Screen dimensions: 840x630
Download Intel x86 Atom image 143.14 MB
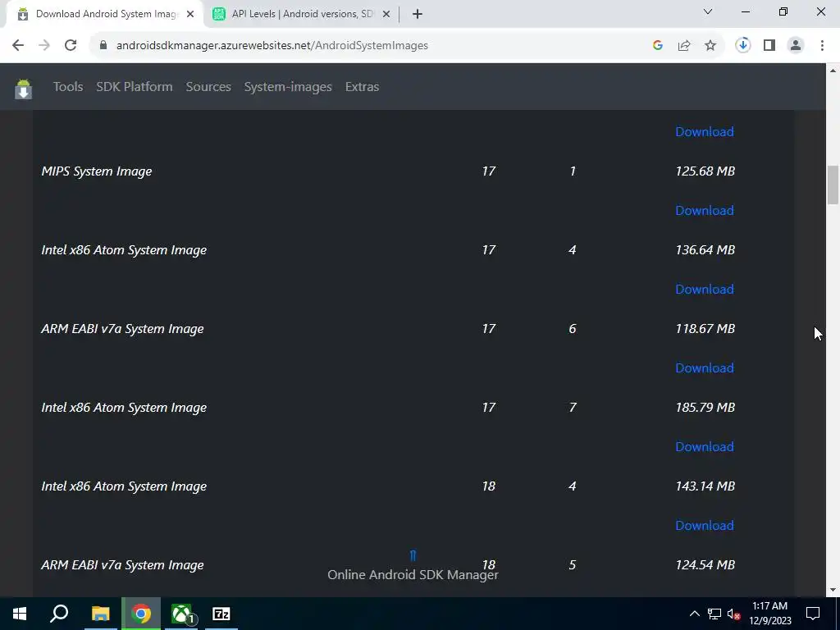click(x=705, y=526)
